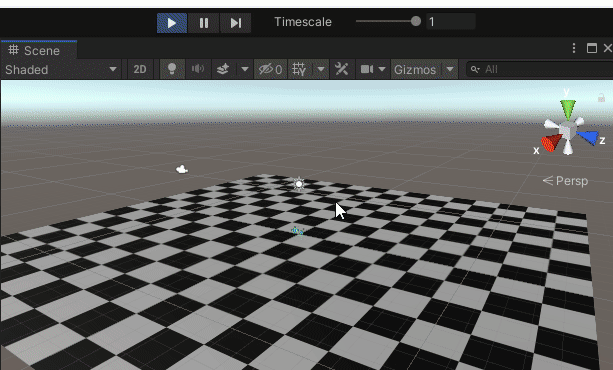The width and height of the screenshot is (613, 370).
Task: Click the orientation gizmo center cube
Action: [567, 130]
